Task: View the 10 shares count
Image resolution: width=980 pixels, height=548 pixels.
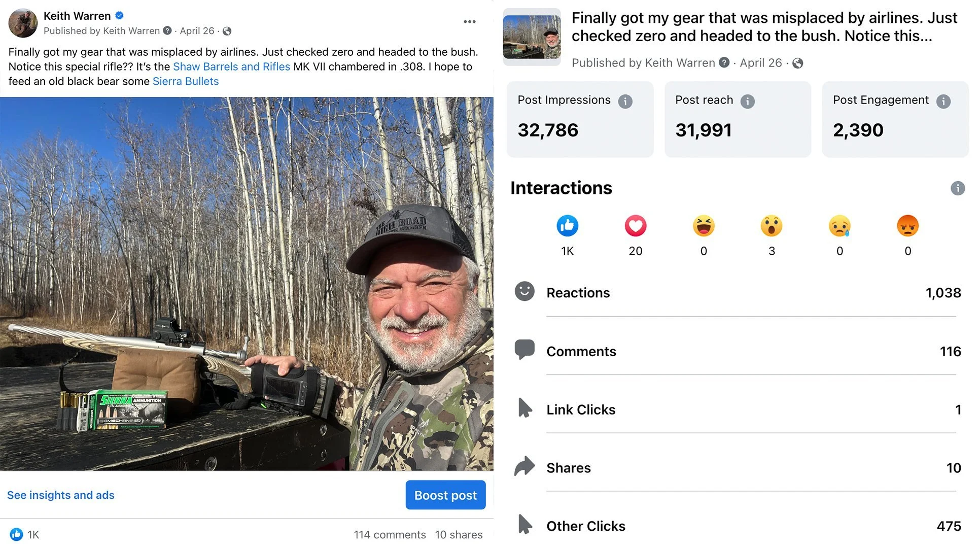Action: 459,534
